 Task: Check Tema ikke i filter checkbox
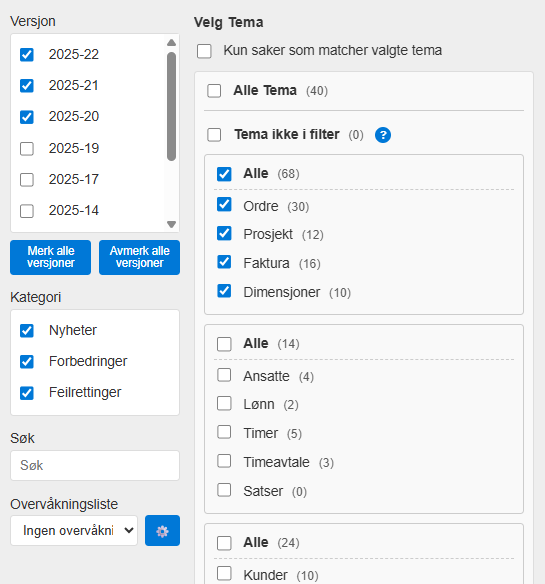214,135
